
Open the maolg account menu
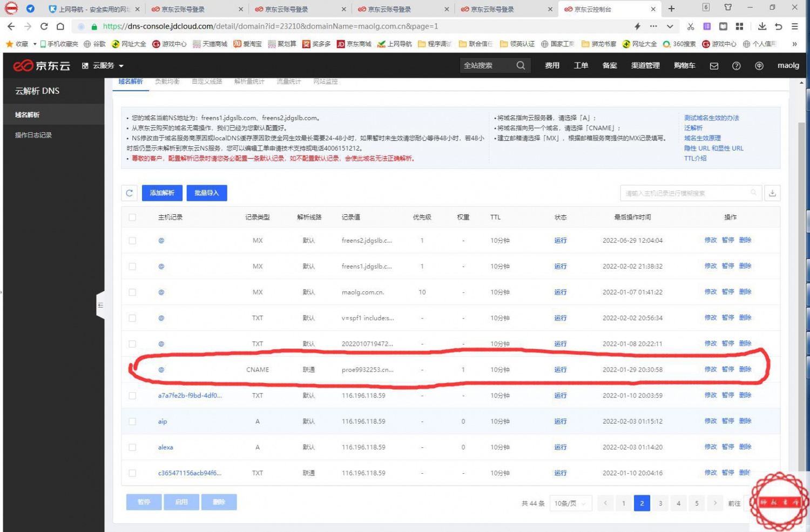pos(788,66)
